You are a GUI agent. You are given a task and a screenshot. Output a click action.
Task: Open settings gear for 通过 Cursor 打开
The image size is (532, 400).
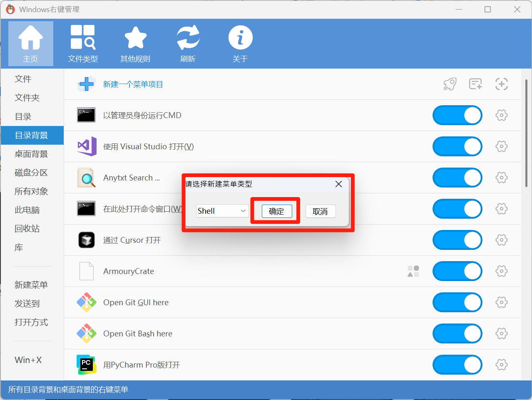pyautogui.click(x=502, y=240)
